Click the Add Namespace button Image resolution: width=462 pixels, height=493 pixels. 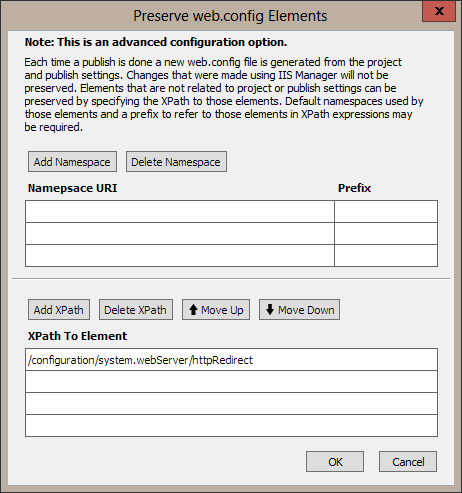coord(72,162)
